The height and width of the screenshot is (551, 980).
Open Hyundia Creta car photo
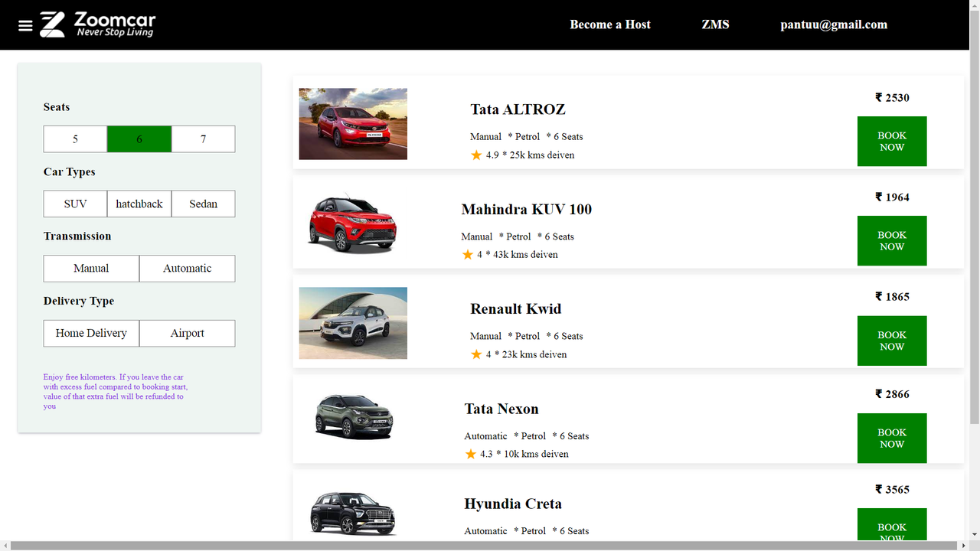point(353,513)
